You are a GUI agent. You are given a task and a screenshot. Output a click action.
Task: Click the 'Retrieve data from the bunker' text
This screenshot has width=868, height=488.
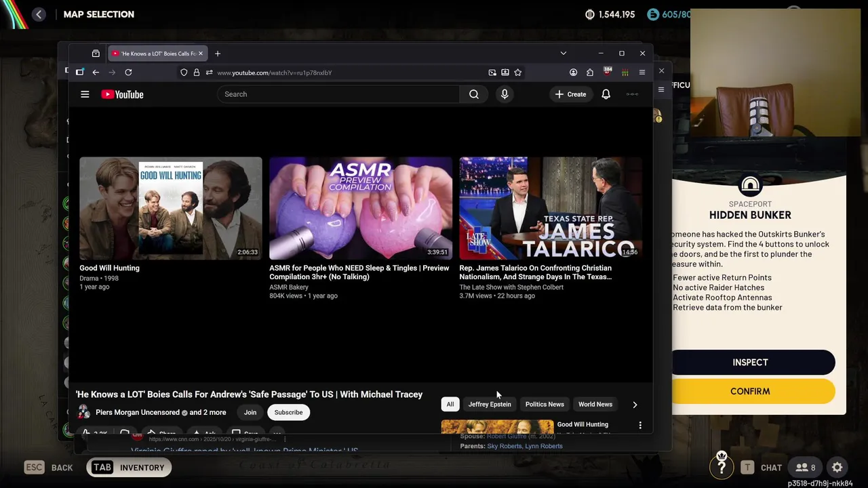point(728,308)
